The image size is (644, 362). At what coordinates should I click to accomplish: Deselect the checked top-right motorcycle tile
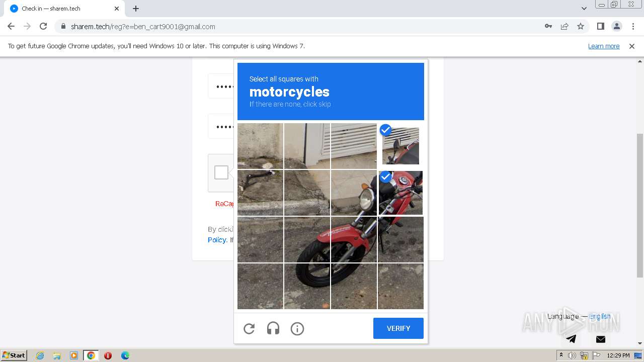pos(400,146)
